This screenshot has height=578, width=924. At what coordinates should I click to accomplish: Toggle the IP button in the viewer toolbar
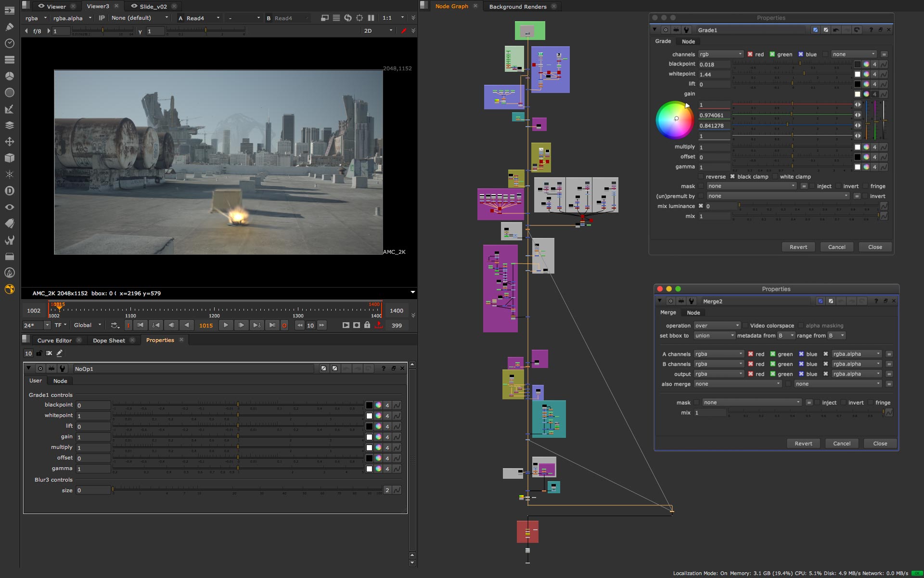(101, 17)
